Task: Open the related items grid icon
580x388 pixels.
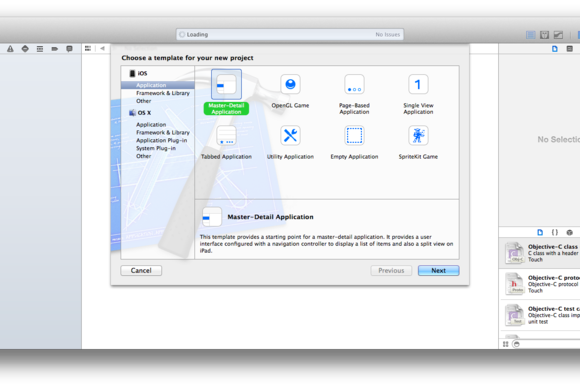Action: pos(88,48)
